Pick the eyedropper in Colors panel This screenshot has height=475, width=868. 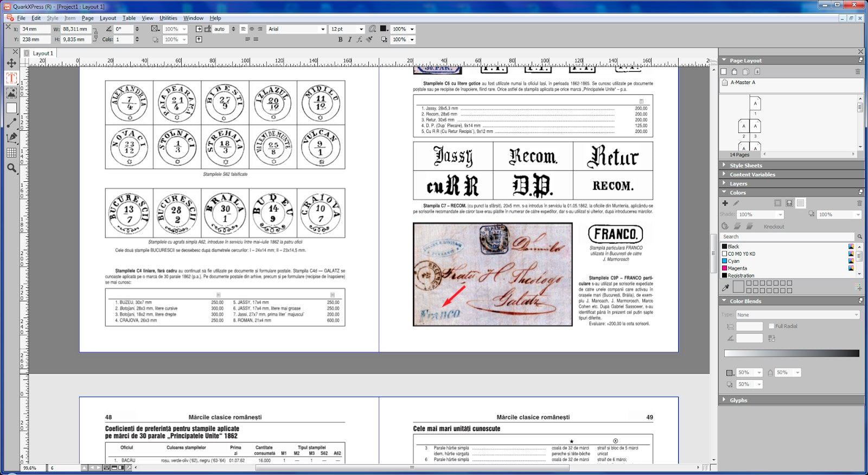pyautogui.click(x=725, y=287)
